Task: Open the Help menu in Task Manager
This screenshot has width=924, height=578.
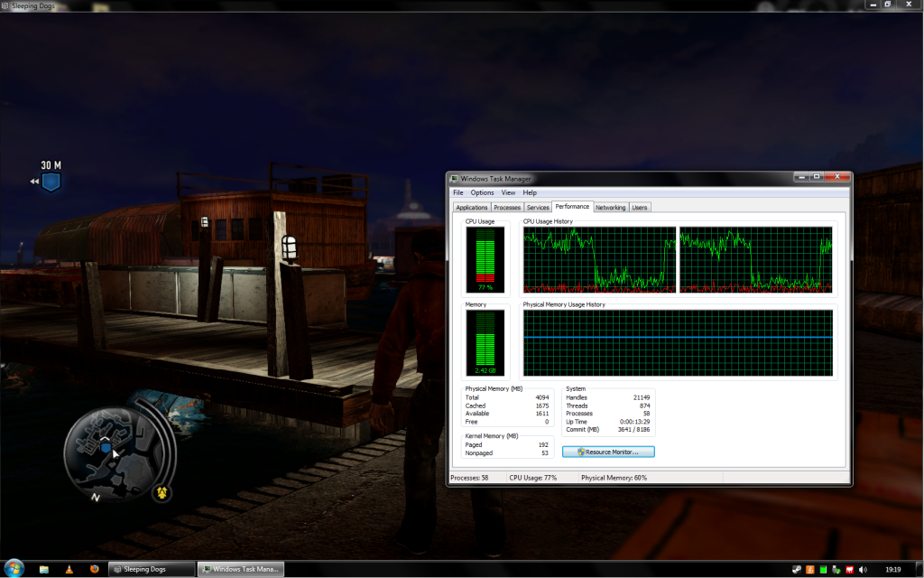Action: pos(530,192)
